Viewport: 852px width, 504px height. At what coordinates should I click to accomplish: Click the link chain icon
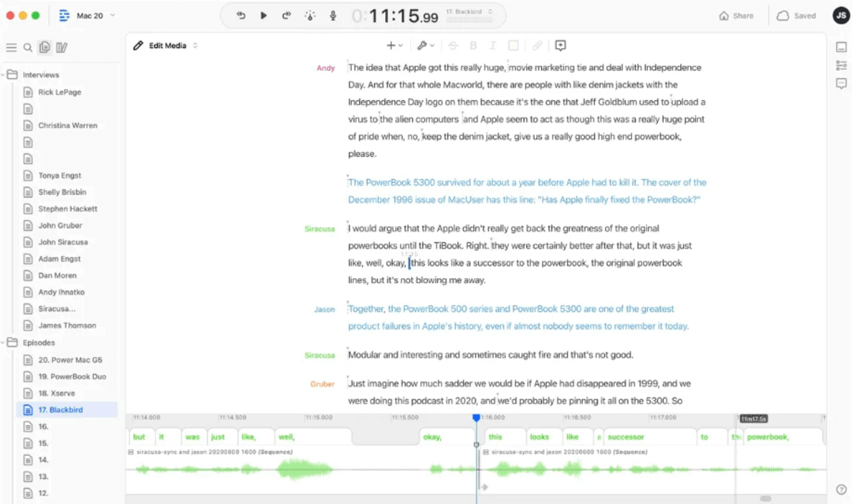click(x=537, y=46)
